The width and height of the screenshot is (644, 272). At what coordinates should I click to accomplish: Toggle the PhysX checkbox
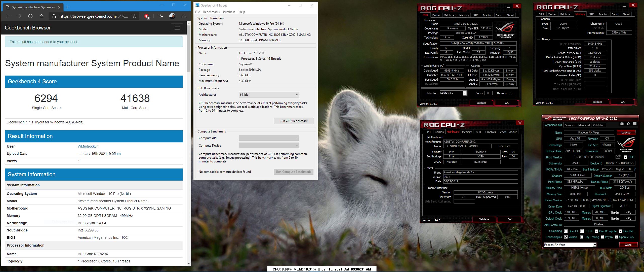[602, 237]
